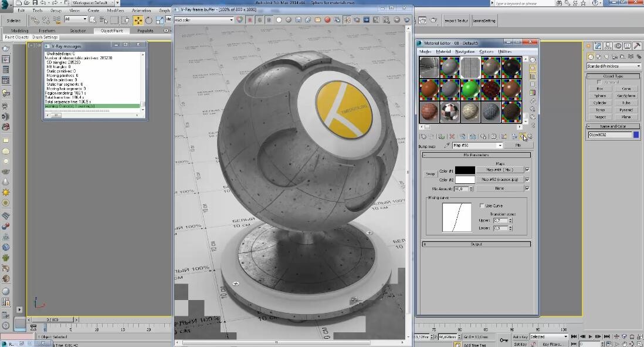Image resolution: width=644 pixels, height=347 pixels.
Task: Click the blue object color swatch
Action: [636, 135]
